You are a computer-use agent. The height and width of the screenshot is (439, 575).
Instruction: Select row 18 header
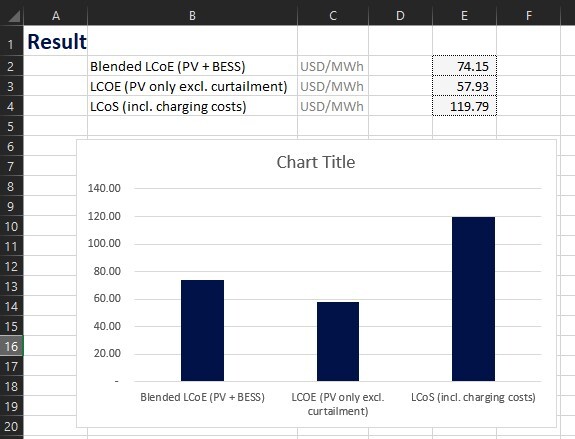click(x=11, y=386)
